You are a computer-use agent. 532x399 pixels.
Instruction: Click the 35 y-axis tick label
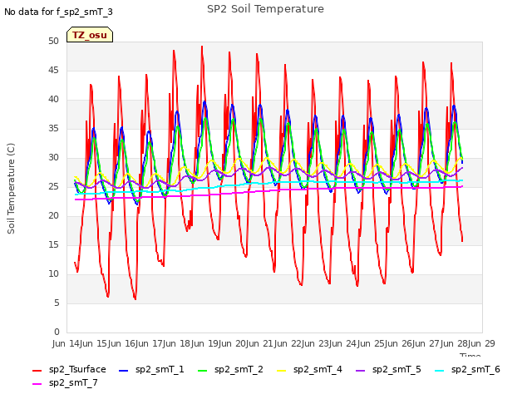[53, 128]
